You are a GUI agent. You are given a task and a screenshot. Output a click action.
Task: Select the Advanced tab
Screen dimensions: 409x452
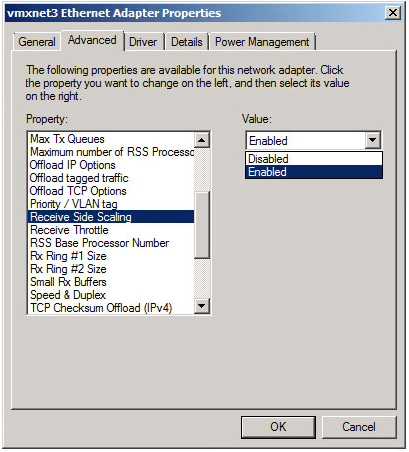pos(92,40)
